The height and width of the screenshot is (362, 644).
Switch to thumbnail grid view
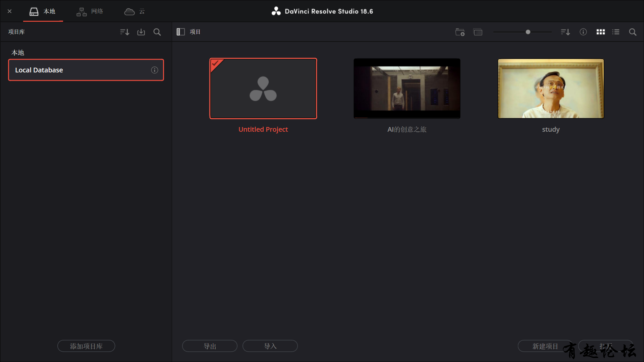point(601,32)
